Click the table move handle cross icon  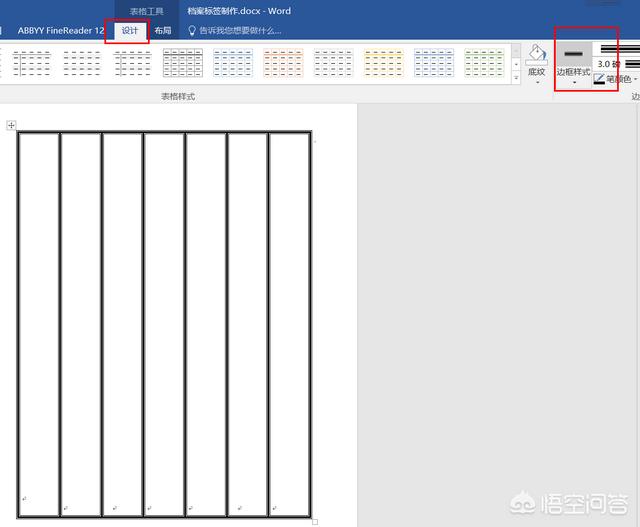pyautogui.click(x=12, y=125)
